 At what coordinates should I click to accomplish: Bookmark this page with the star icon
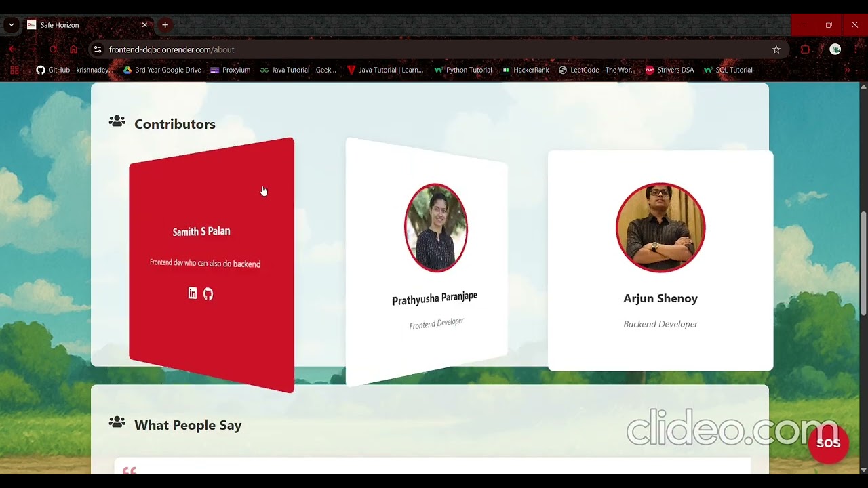[776, 49]
